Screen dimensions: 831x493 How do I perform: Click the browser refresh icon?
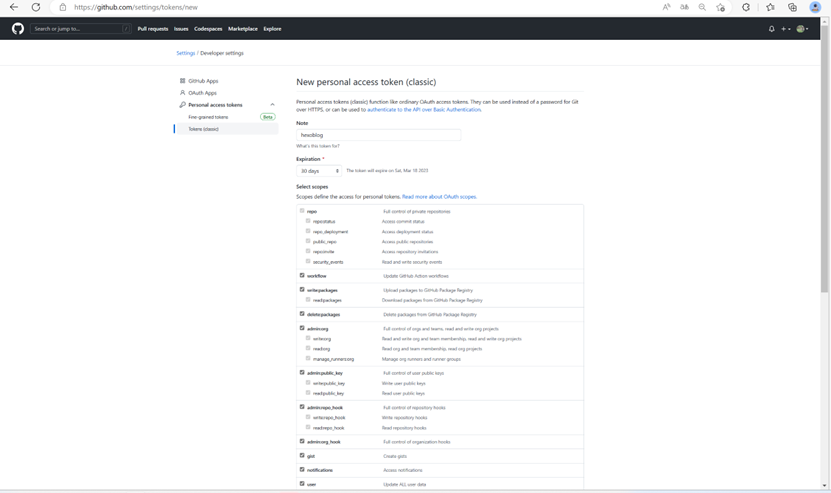36,7
